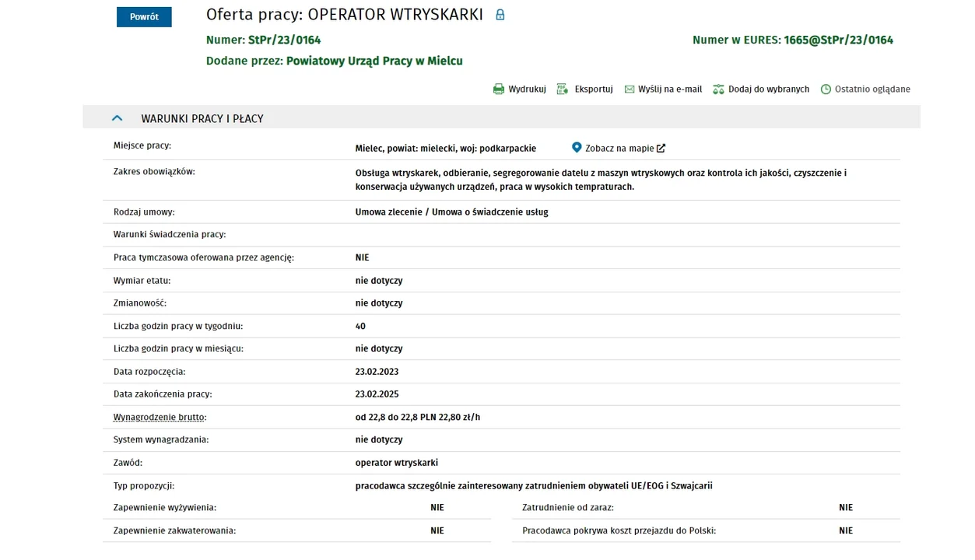Click Liczba godzin pracy w miesiącu label

178,348
